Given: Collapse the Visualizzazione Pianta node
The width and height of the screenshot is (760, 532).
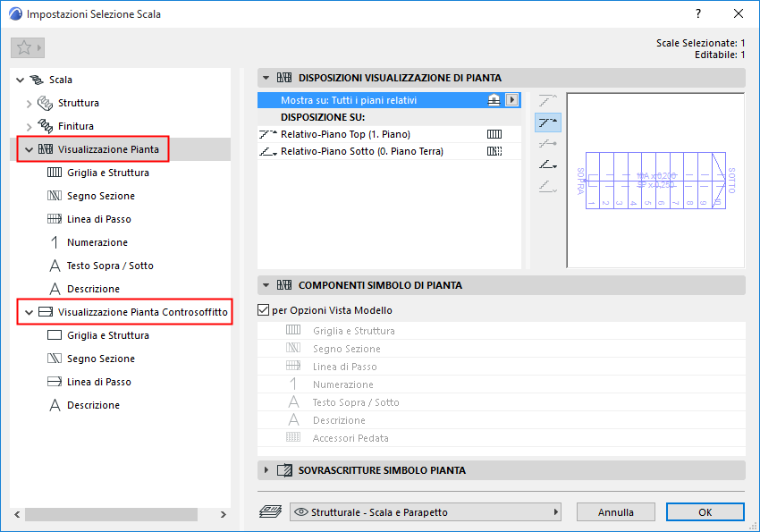Looking at the screenshot, I should point(30,149).
